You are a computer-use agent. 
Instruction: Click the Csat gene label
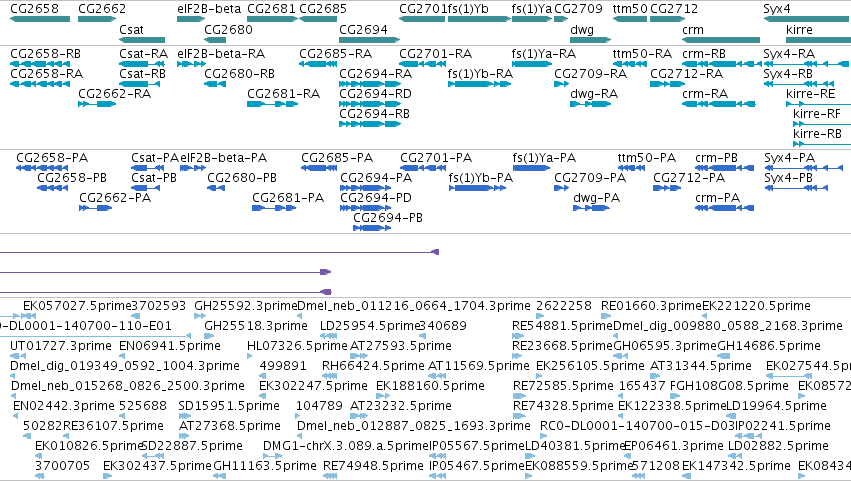click(131, 30)
